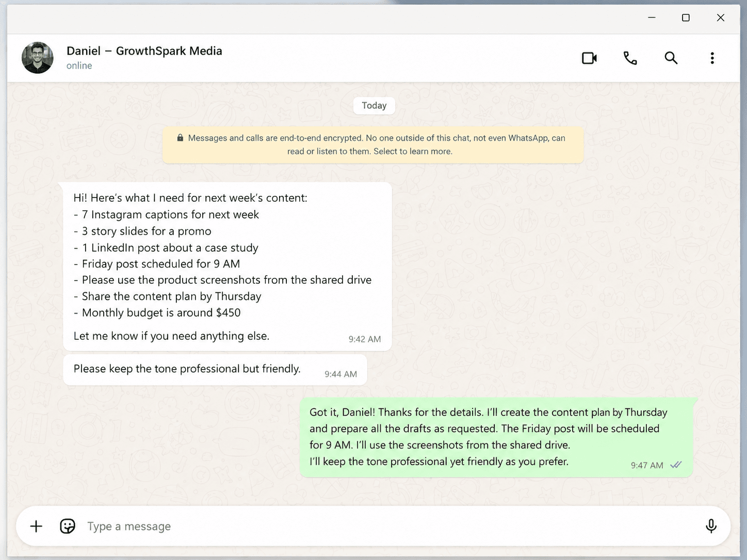Click the plus attach icon
This screenshot has width=747, height=560.
coord(36,526)
